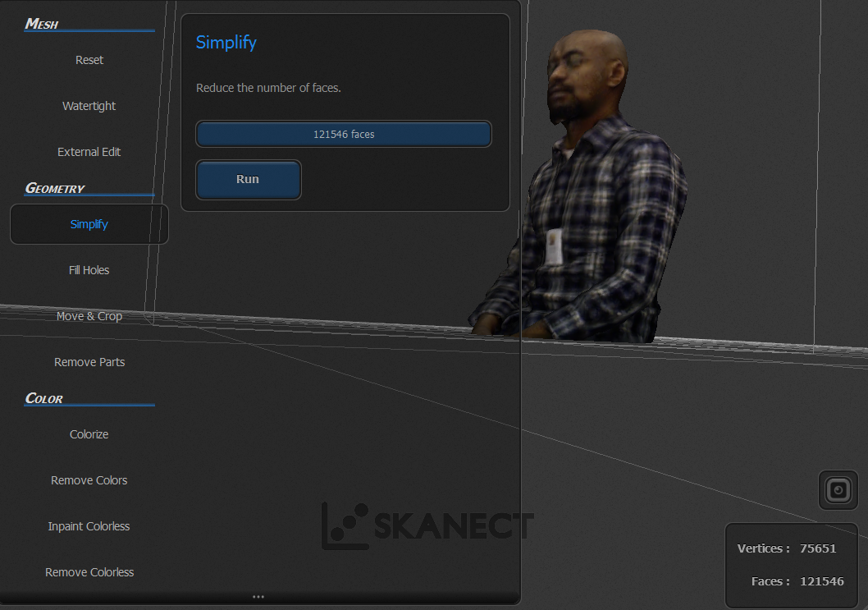Adjust the 121546 faces slider
This screenshot has height=610, width=868.
point(343,134)
